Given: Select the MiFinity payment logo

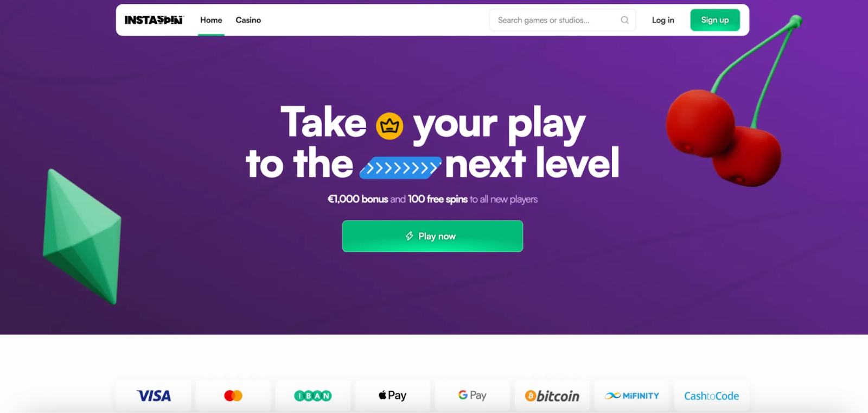Looking at the screenshot, I should click(632, 396).
